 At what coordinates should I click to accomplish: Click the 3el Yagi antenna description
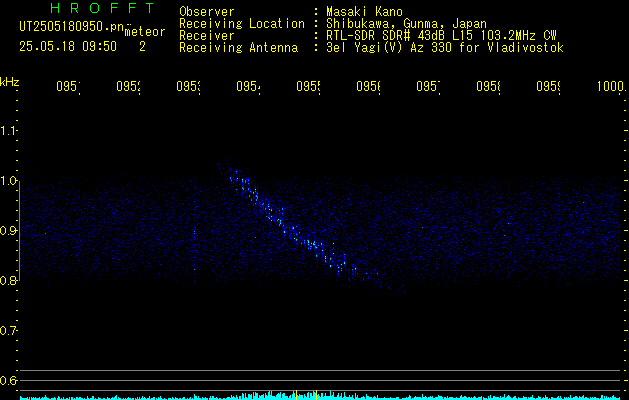(x=445, y=48)
